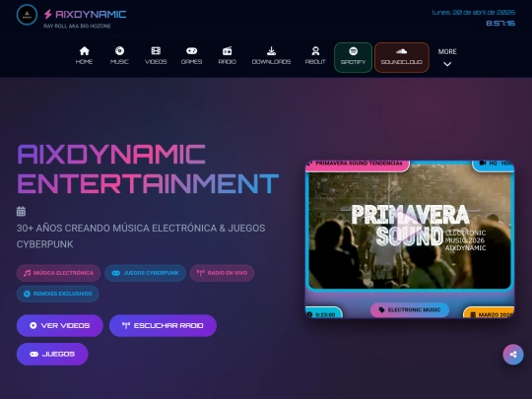The height and width of the screenshot is (399, 532).
Task: Select the Games nav label
Action: tap(192, 62)
